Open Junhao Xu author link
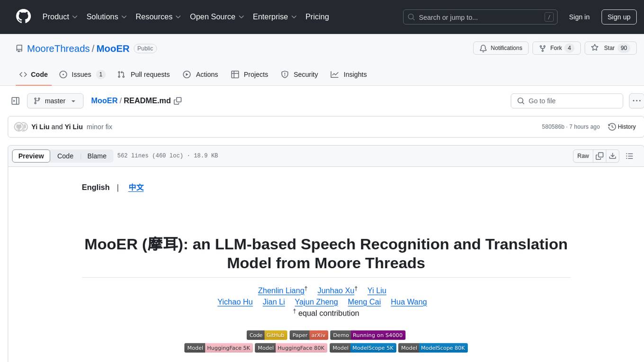Image resolution: width=644 pixels, height=362 pixels. click(x=336, y=291)
